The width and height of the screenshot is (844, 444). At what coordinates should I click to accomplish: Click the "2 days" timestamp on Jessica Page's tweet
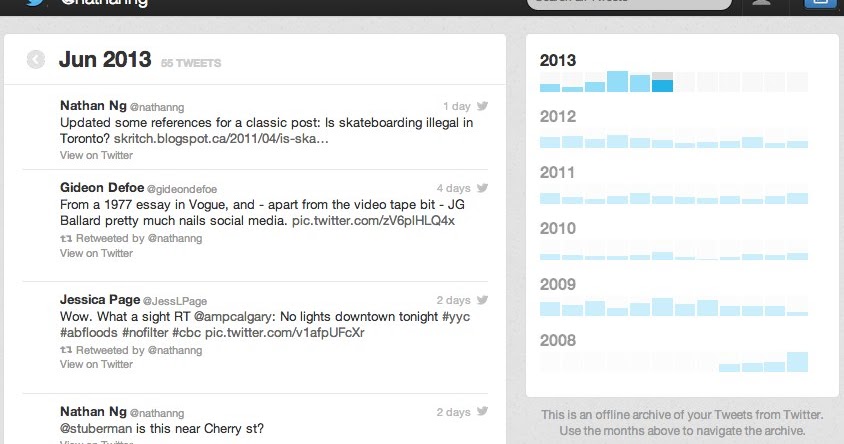(x=454, y=300)
